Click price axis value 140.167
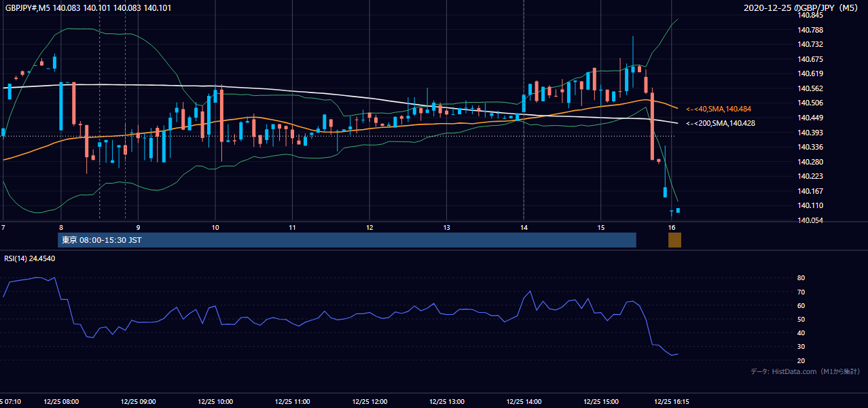 click(x=810, y=191)
